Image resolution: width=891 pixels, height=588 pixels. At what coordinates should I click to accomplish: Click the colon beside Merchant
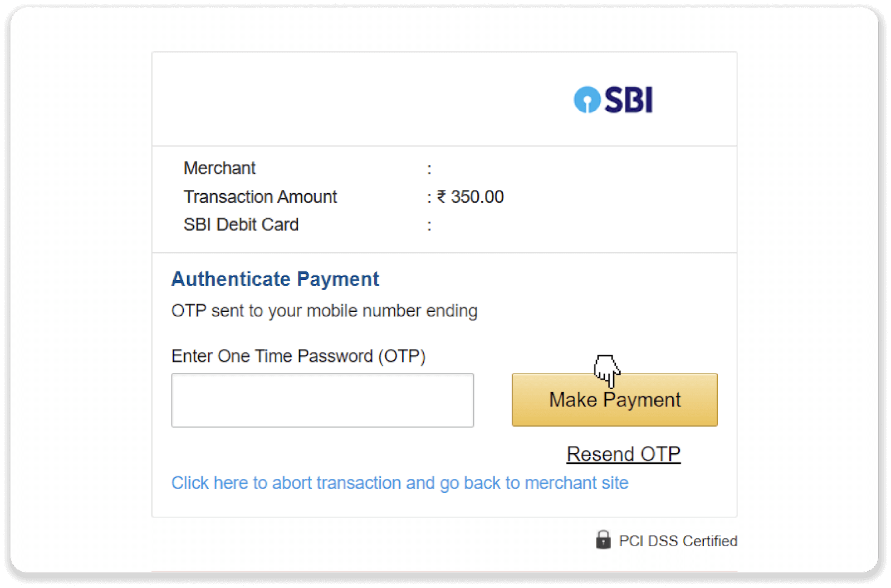pyautogui.click(x=429, y=169)
